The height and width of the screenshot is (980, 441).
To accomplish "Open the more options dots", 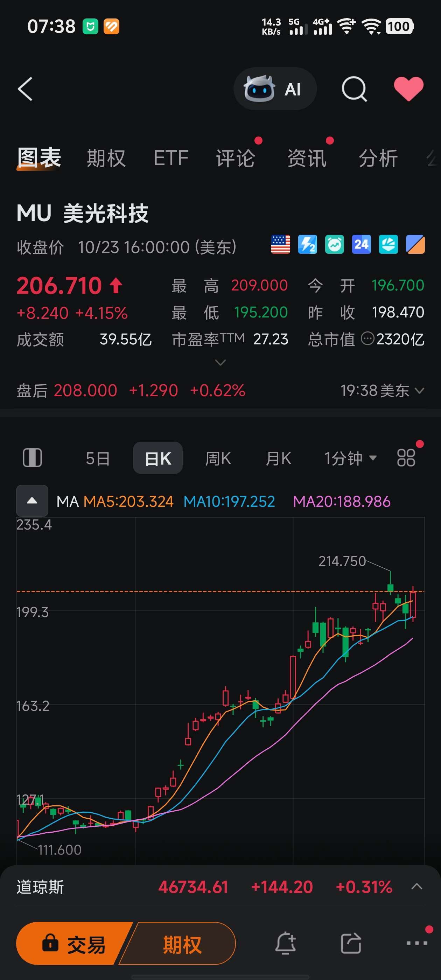I will [x=417, y=943].
